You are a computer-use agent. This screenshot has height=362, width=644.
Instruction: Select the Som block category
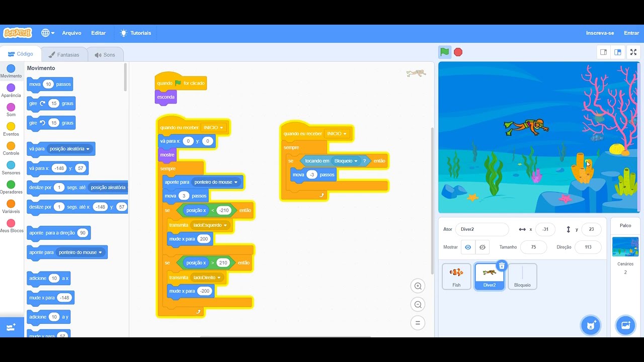click(11, 110)
